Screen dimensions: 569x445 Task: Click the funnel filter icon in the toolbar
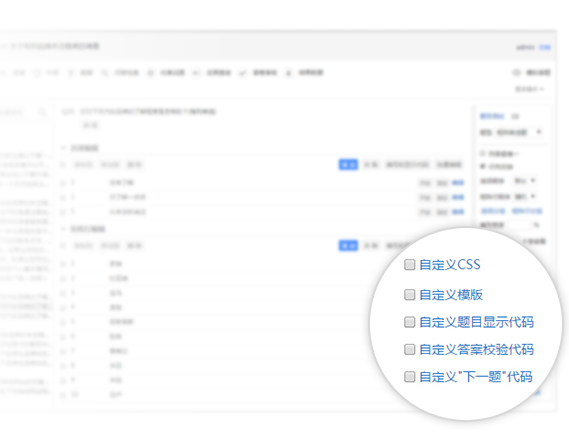coord(70,73)
